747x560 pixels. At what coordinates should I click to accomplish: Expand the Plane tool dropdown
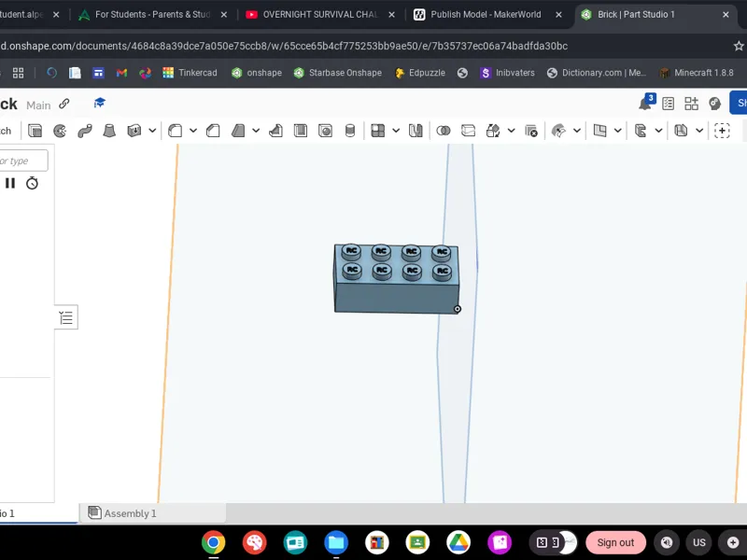pos(618,131)
